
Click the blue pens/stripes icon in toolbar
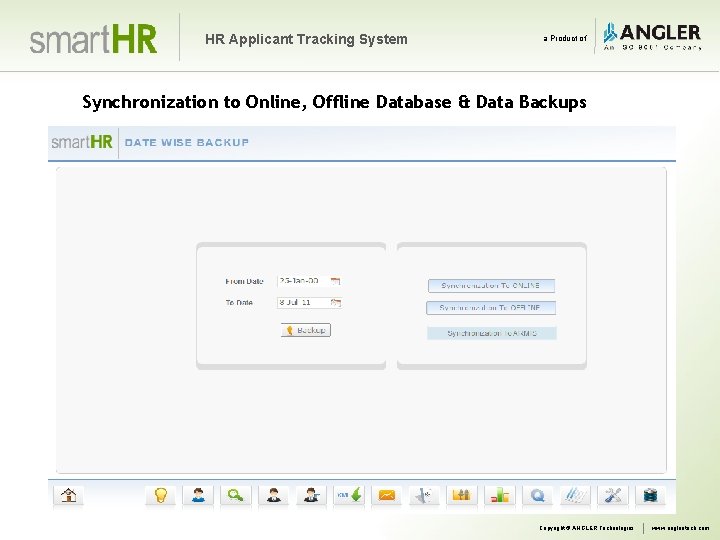coord(575,496)
